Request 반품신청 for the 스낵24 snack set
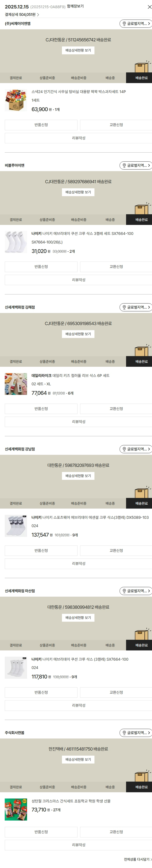Image resolution: width=152 pixels, height=868 pixels. click(41, 125)
